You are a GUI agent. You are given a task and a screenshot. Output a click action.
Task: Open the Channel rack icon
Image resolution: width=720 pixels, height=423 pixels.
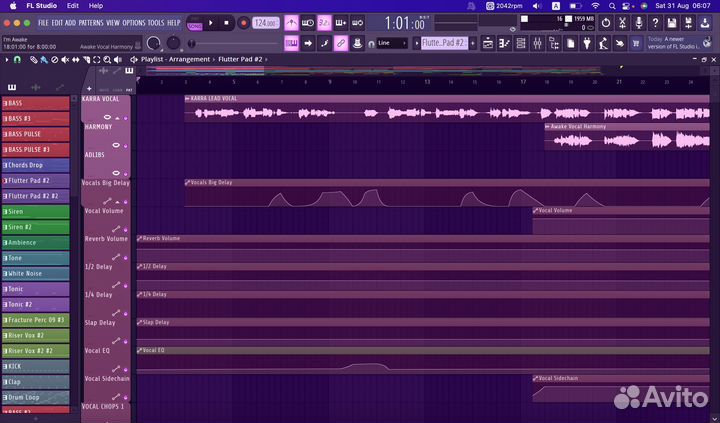tap(521, 44)
